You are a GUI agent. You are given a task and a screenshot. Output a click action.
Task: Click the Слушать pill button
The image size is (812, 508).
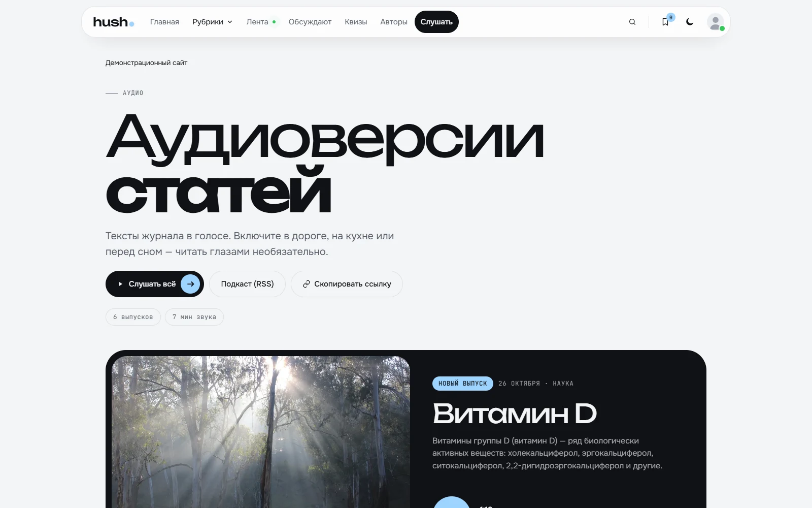(x=436, y=22)
